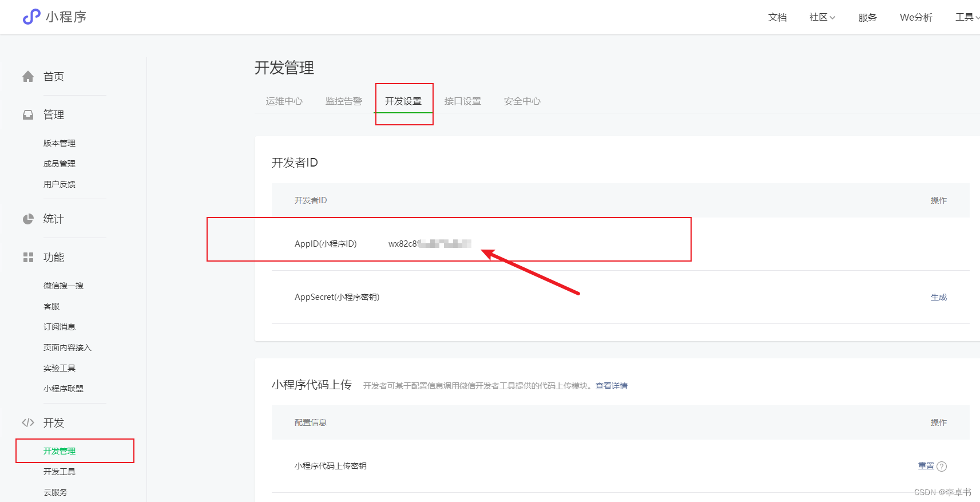980x502 pixels.
Task: Select 开发 section in the sidebar
Action: tap(54, 423)
